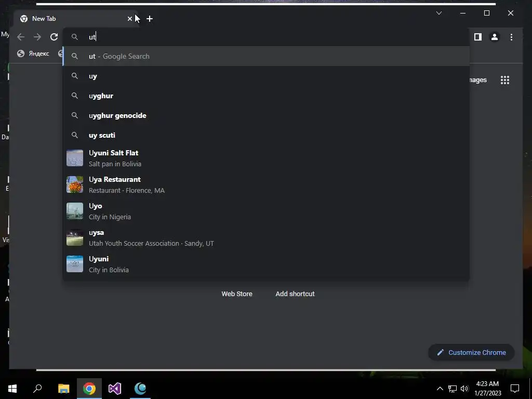Open the Windows Start menu
The width and height of the screenshot is (532, 399).
[12, 389]
